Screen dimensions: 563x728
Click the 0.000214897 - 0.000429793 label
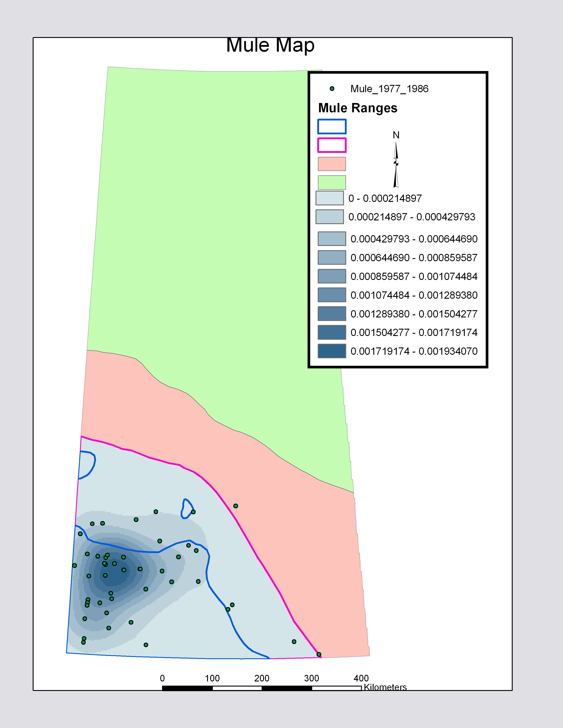412,217
